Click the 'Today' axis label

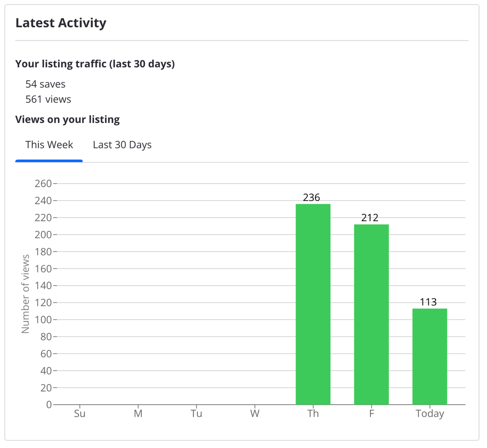[430, 414]
